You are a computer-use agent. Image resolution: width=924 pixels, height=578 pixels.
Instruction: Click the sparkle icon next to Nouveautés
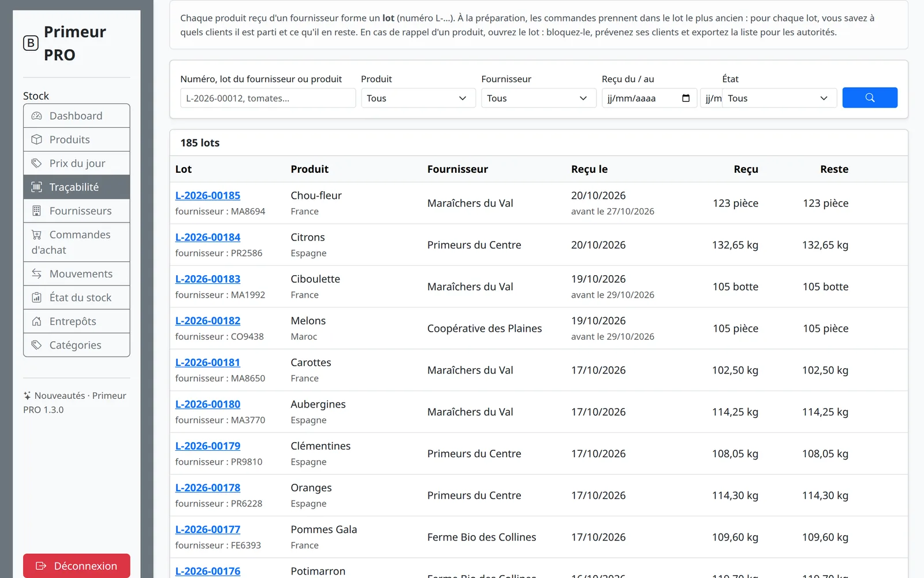pyautogui.click(x=27, y=396)
